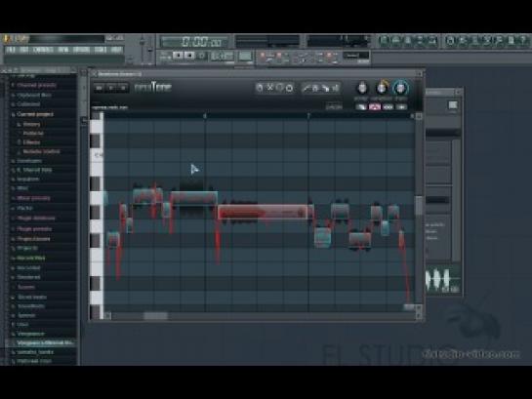Open the OPTIONS menu
The width and height of the screenshot is (532, 399).
coord(81,50)
